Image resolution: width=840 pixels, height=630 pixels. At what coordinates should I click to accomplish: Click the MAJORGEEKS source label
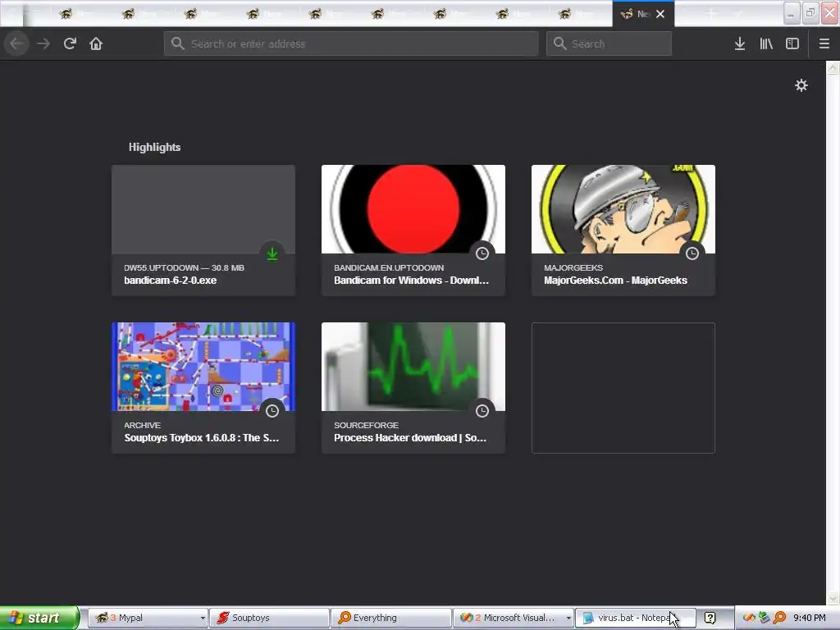tap(573, 267)
